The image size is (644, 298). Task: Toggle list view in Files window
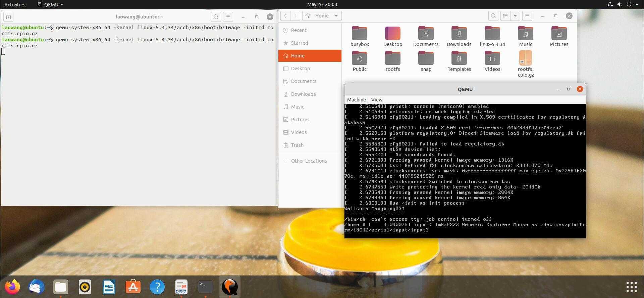click(505, 16)
